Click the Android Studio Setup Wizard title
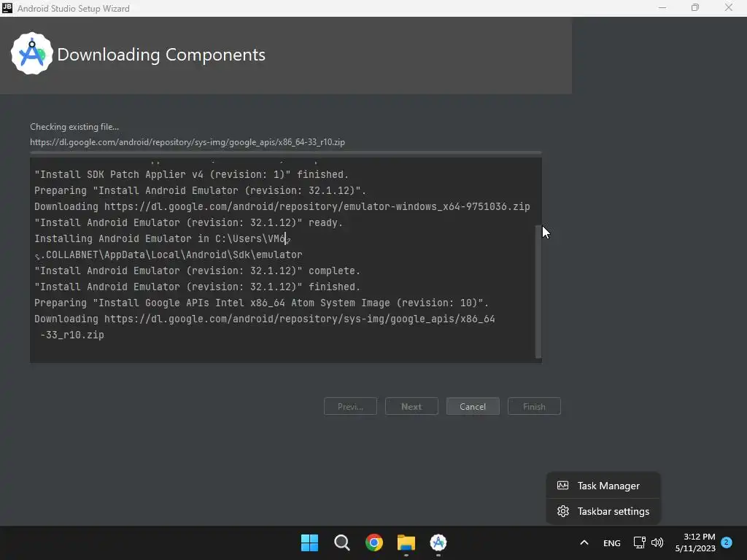This screenshot has height=560, width=747. [x=74, y=9]
